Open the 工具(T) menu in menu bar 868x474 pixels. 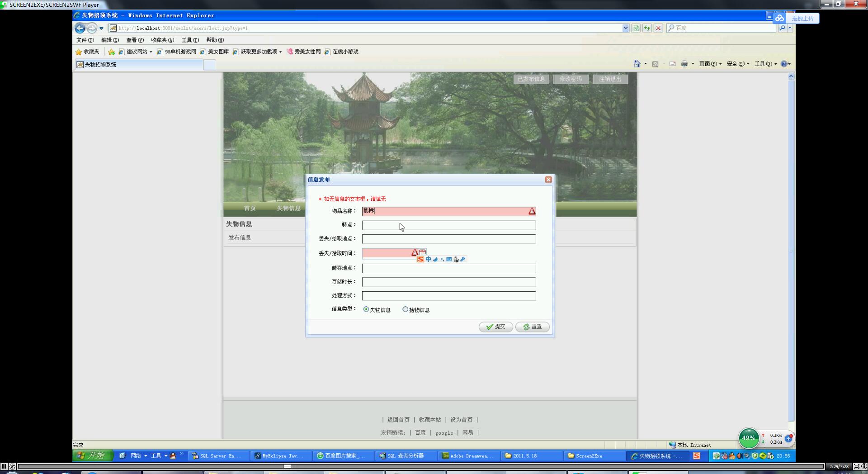[x=190, y=40]
